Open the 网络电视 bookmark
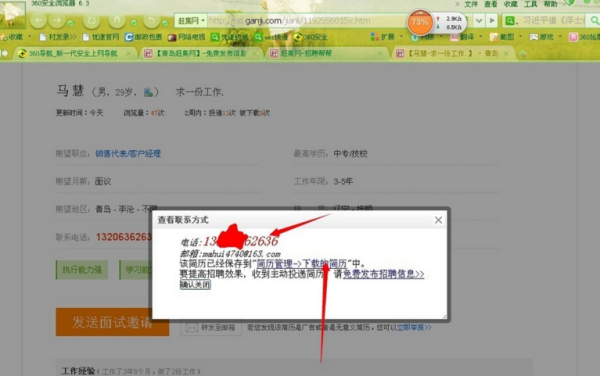This screenshot has width=600, height=376. 187,37
